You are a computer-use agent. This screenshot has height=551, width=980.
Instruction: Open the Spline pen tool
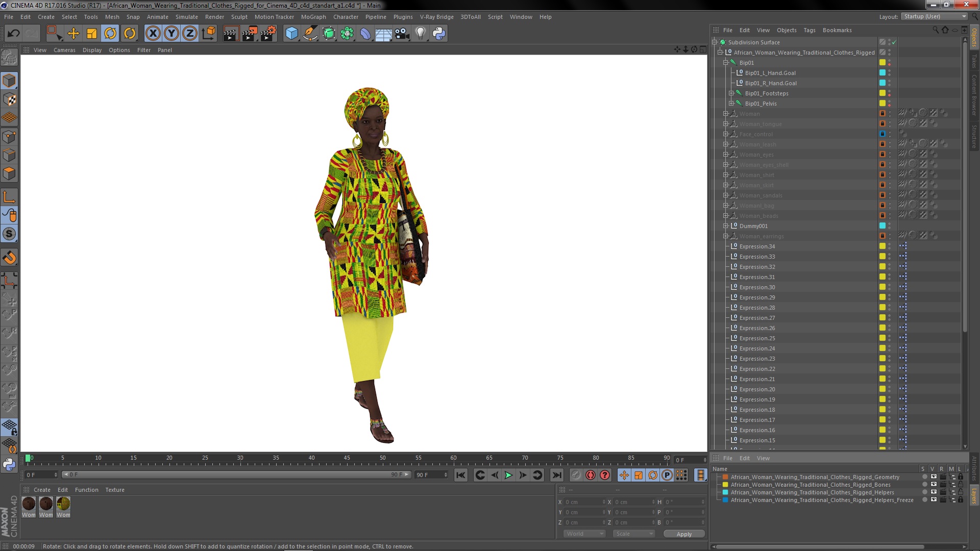point(310,34)
